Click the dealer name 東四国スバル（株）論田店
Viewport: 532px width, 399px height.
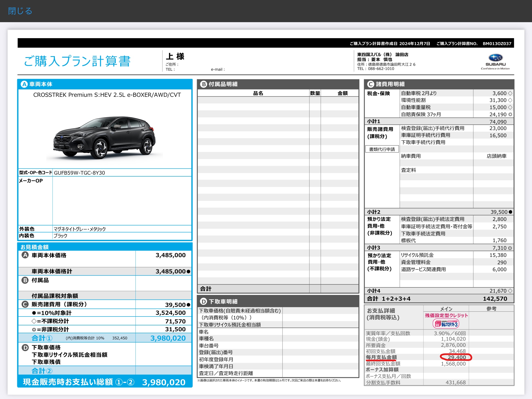point(383,54)
